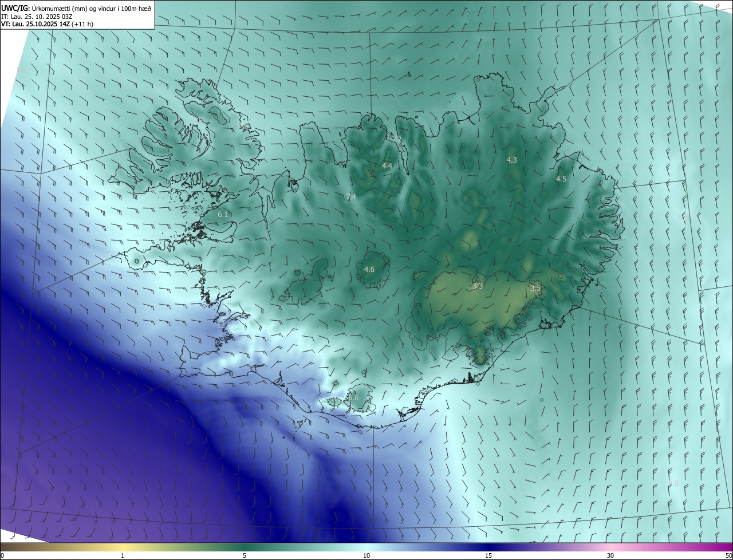Click the 1 label on the color scale
Viewport: 733px width, 560px height.
123,555
